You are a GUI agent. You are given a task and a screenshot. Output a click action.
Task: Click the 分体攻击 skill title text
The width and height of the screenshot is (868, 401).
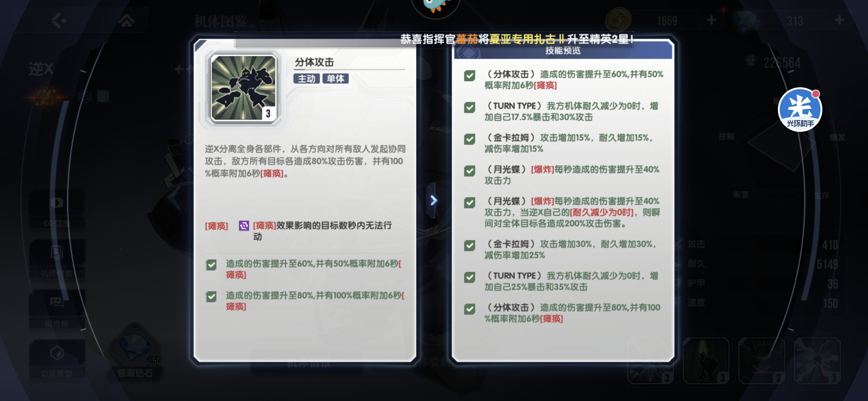tap(314, 62)
